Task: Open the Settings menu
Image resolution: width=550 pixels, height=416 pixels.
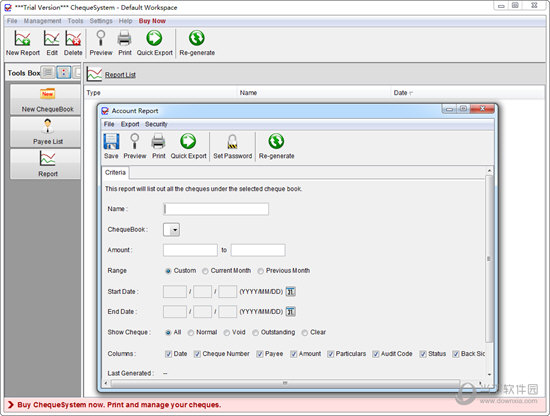Action: point(101,21)
